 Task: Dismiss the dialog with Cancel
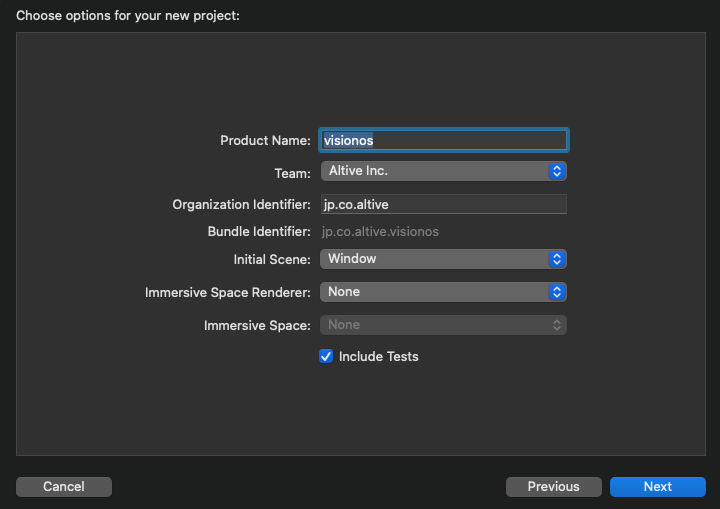pyautogui.click(x=64, y=486)
